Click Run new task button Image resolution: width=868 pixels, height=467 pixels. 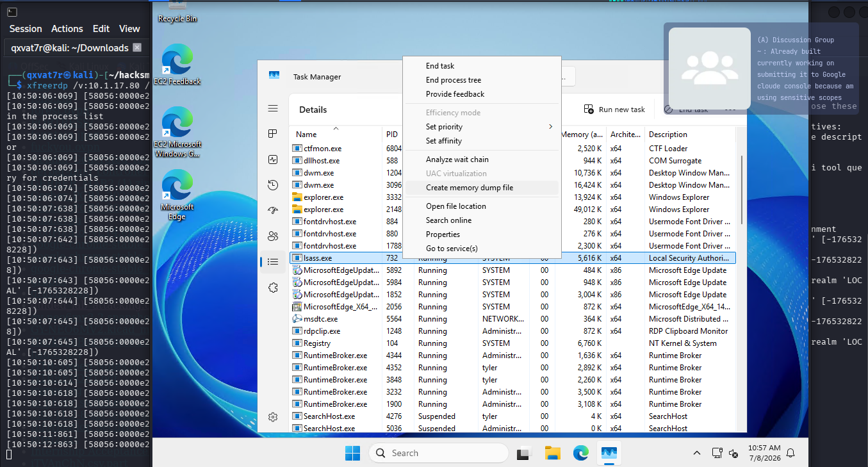pyautogui.click(x=614, y=110)
